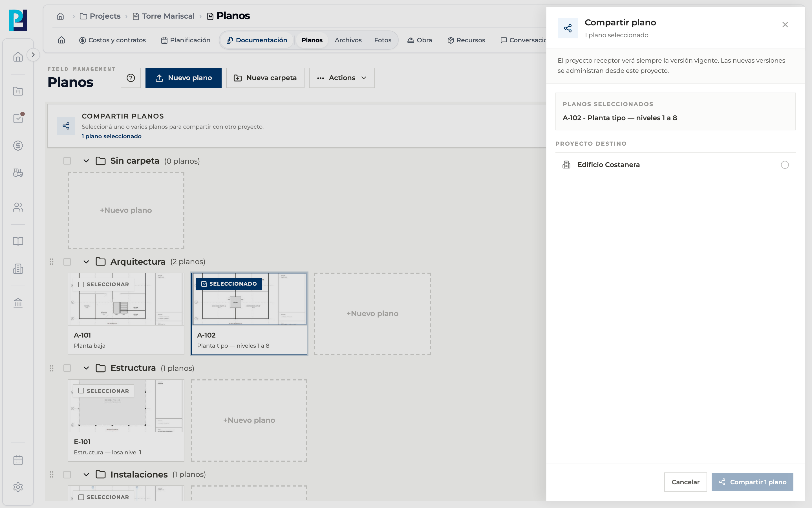
Task: Close the Compartir plano panel
Action: (x=785, y=25)
